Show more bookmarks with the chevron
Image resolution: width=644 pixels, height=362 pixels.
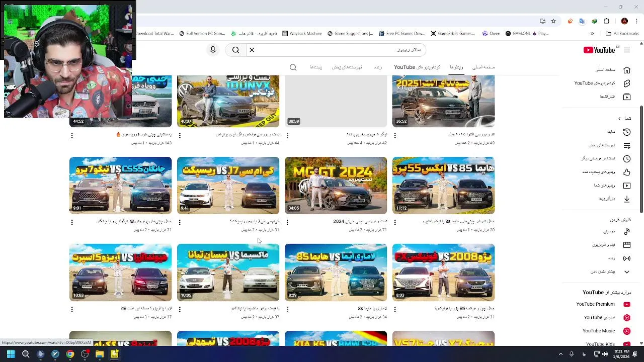[592, 34]
